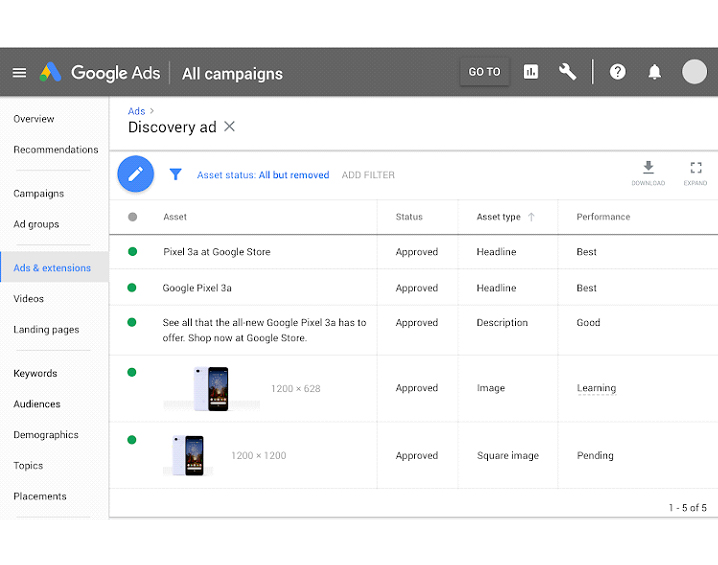Screen dimensions: 718x565
Task: Click status dot for Google Pixel 3a row
Action: 132,288
